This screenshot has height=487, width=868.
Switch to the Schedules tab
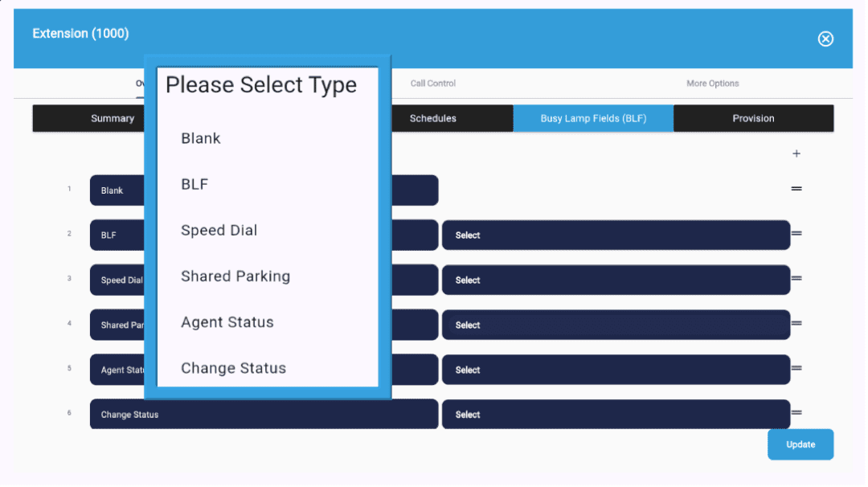pos(432,118)
